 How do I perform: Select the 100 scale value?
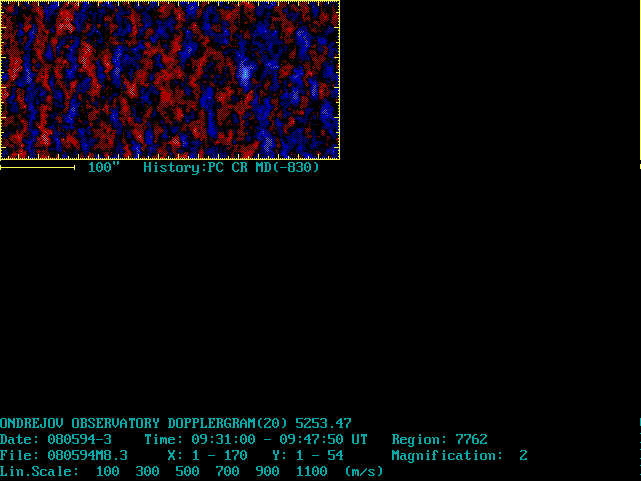click(108, 471)
